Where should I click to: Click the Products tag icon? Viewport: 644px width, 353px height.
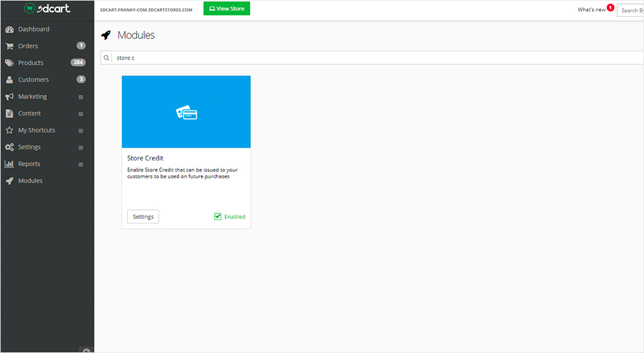click(9, 63)
